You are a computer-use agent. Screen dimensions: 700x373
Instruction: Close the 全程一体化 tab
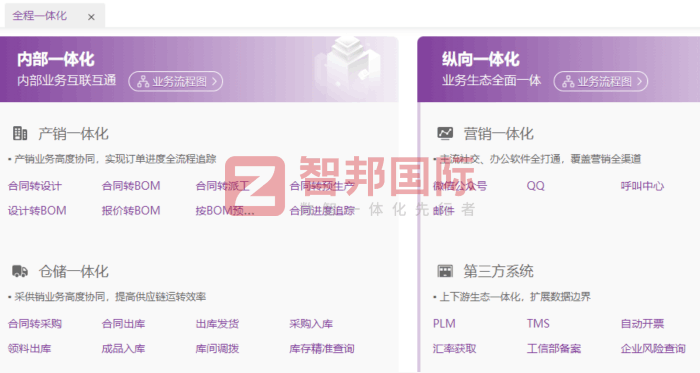point(91,17)
